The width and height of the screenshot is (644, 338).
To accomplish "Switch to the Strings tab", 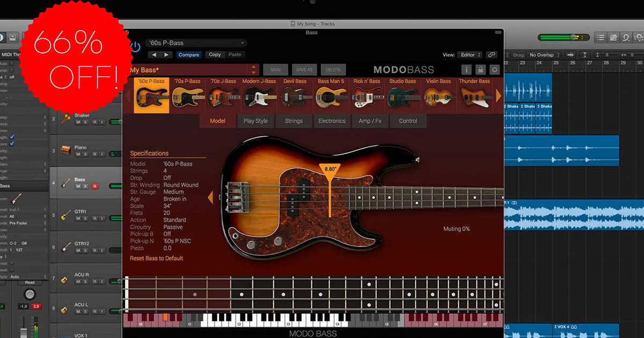I will pos(294,121).
